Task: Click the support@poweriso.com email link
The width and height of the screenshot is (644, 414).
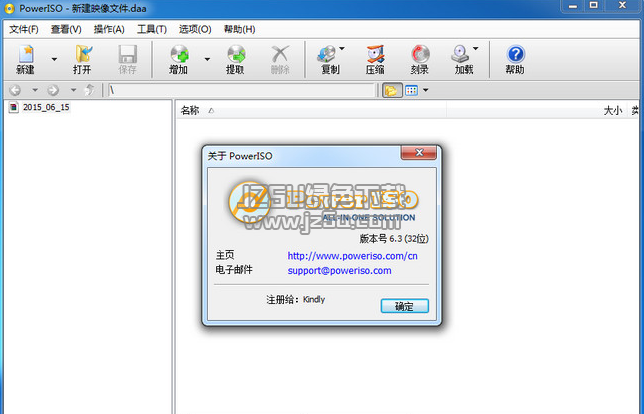Action: (x=339, y=271)
